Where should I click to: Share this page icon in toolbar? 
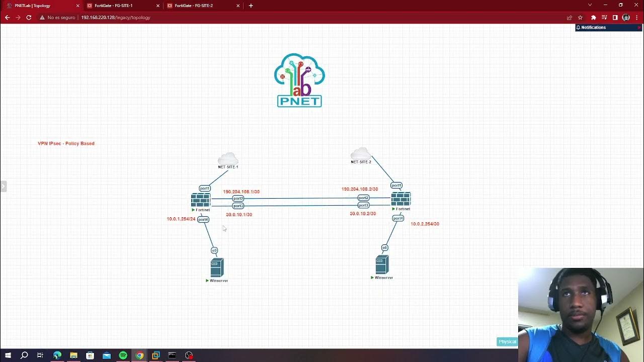(x=570, y=17)
